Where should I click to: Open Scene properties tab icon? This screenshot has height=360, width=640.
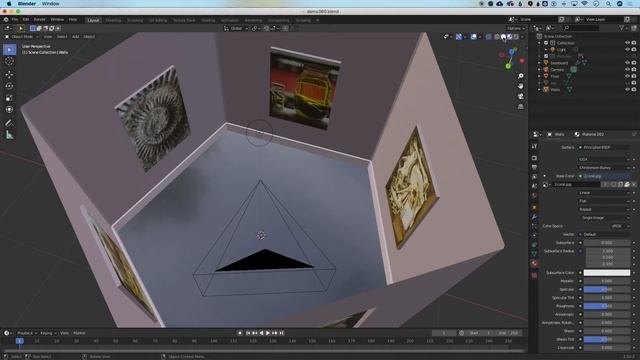click(534, 186)
